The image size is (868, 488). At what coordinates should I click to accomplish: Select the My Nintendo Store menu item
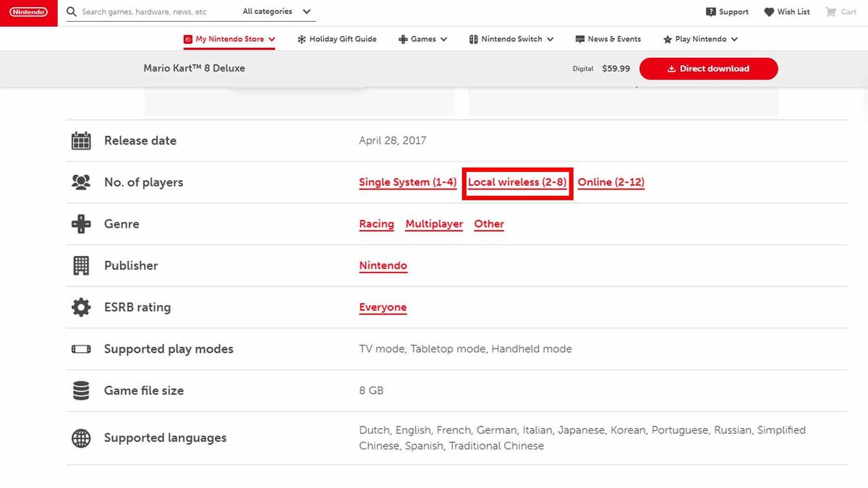[229, 39]
